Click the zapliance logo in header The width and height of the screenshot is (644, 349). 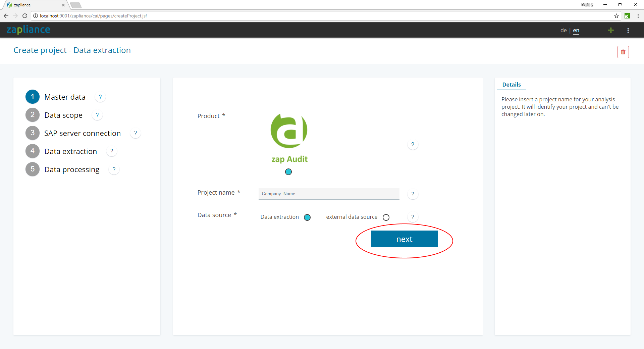29,30
